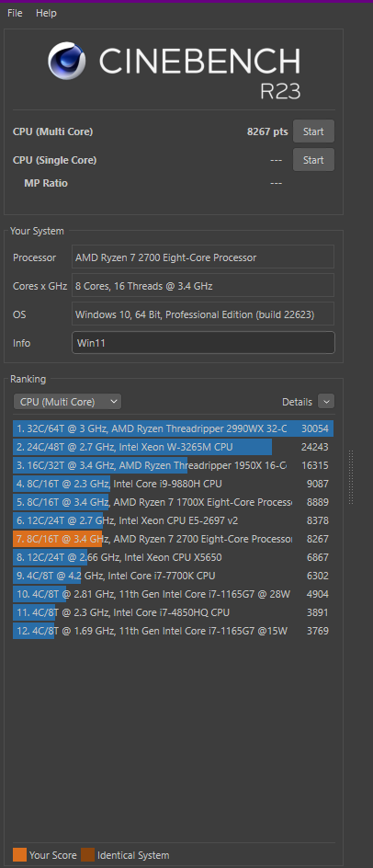Click the Identical System brown legend swatch
Viewport: 373px width, 868px height.
pyautogui.click(x=87, y=855)
